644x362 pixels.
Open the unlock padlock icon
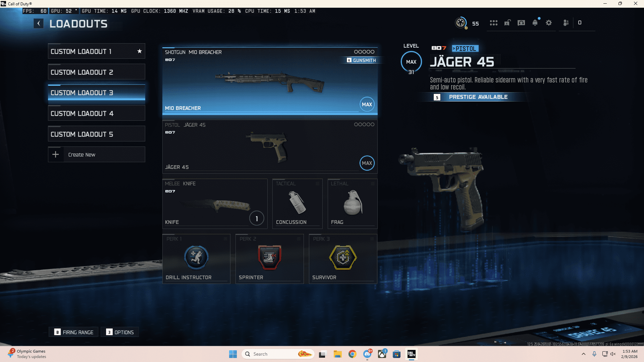(x=507, y=23)
